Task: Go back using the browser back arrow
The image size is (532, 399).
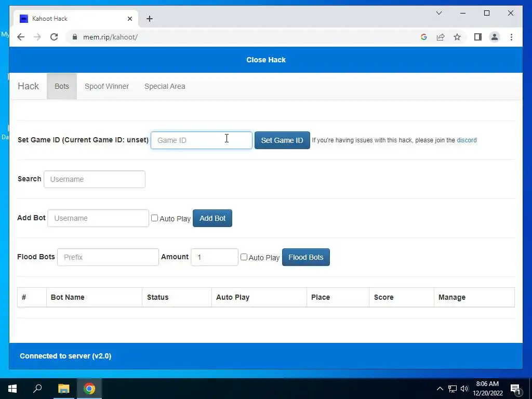Action: [21, 37]
